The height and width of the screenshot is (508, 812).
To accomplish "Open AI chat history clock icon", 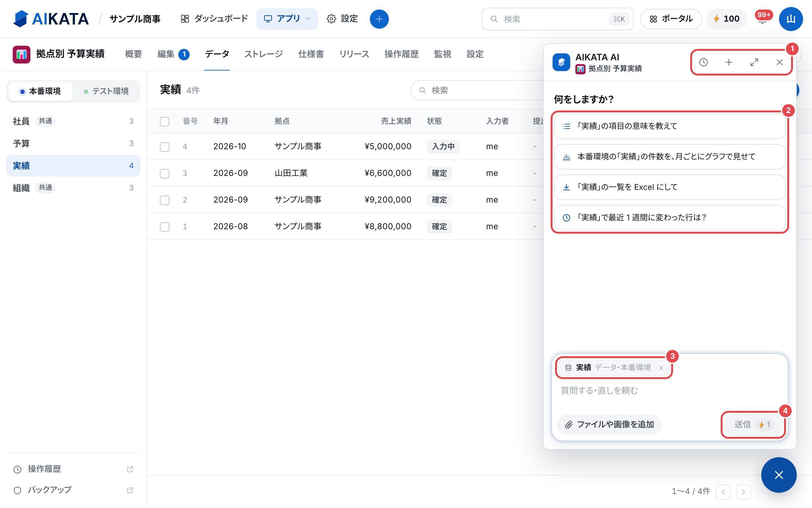I will click(703, 62).
